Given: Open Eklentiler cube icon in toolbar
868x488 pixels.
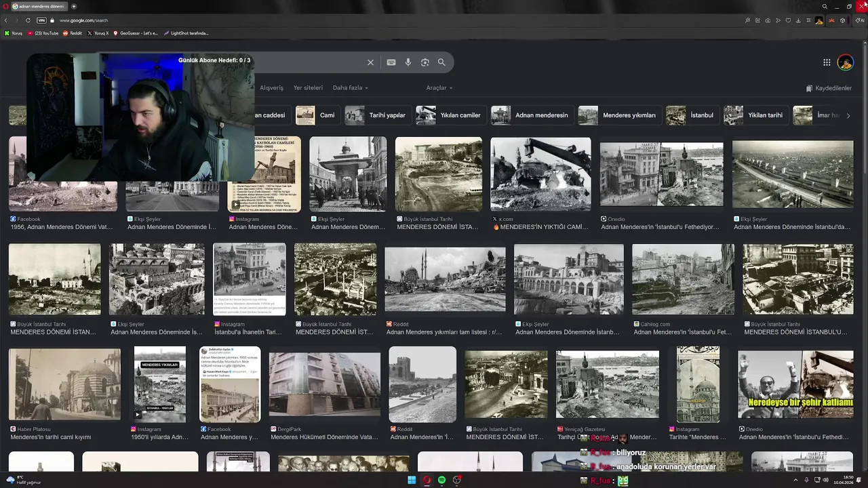Looking at the screenshot, I should click(x=842, y=20).
